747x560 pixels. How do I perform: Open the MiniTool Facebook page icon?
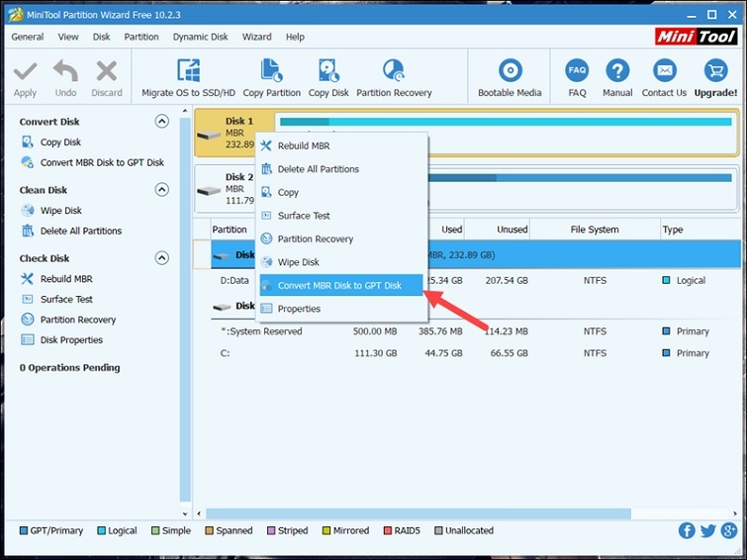(687, 531)
